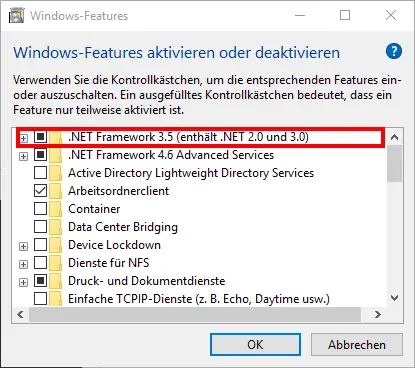This screenshot has width=415, height=368.
Task: Confirm with the OK button
Action: pos(255,344)
